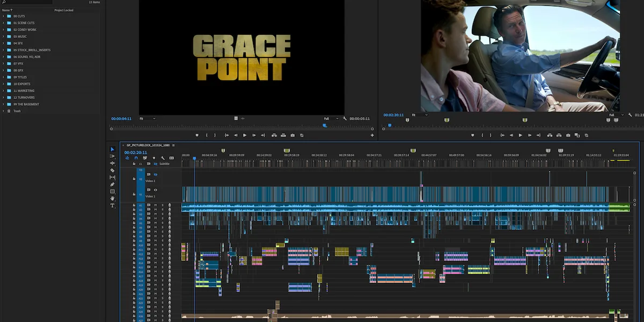Mute audio track A1
644x322 pixels.
coord(156,206)
